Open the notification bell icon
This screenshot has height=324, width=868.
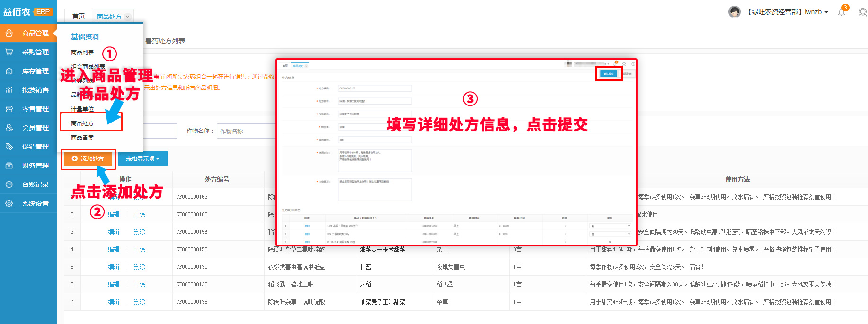pyautogui.click(x=841, y=12)
